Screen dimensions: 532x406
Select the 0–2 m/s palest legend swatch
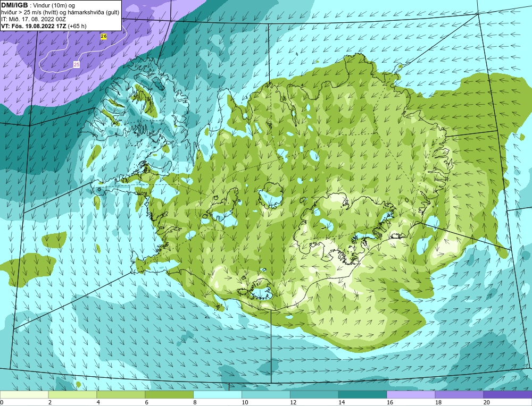pos(24,395)
